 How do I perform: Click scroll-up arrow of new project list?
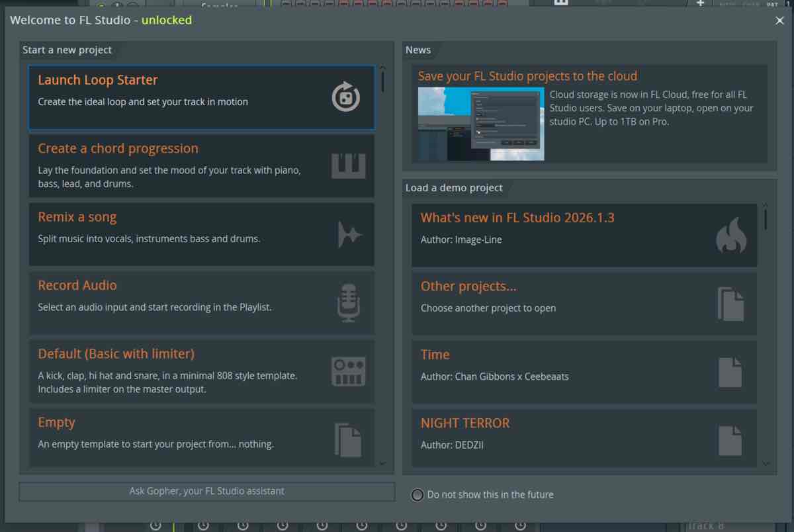click(x=382, y=67)
